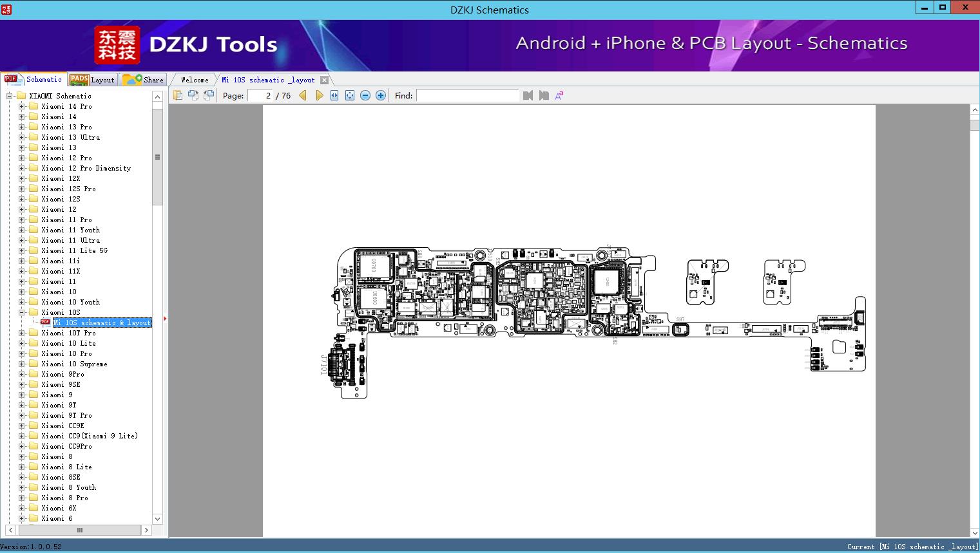Click the fit width icon
Viewport: 980px width, 553px height.
[334, 95]
